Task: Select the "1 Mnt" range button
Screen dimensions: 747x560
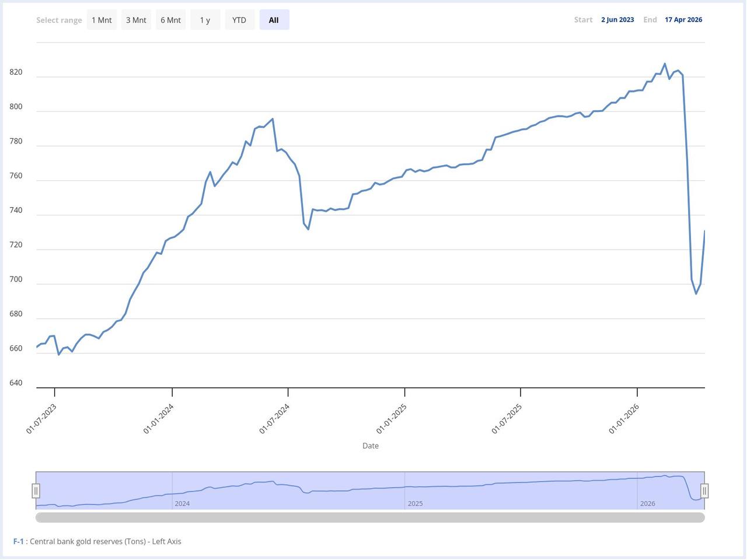Action: (x=102, y=19)
